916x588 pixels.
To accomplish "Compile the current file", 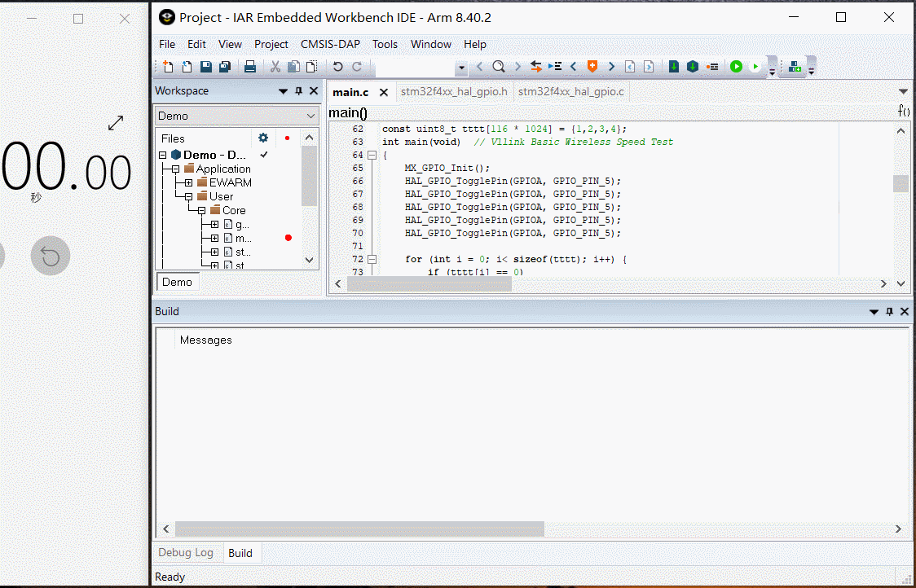I will 674,67.
